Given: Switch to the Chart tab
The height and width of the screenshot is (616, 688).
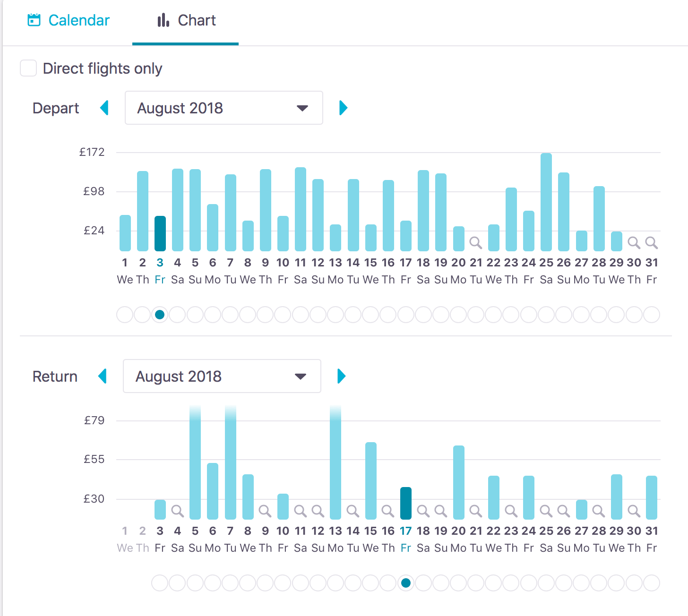Looking at the screenshot, I should (186, 20).
